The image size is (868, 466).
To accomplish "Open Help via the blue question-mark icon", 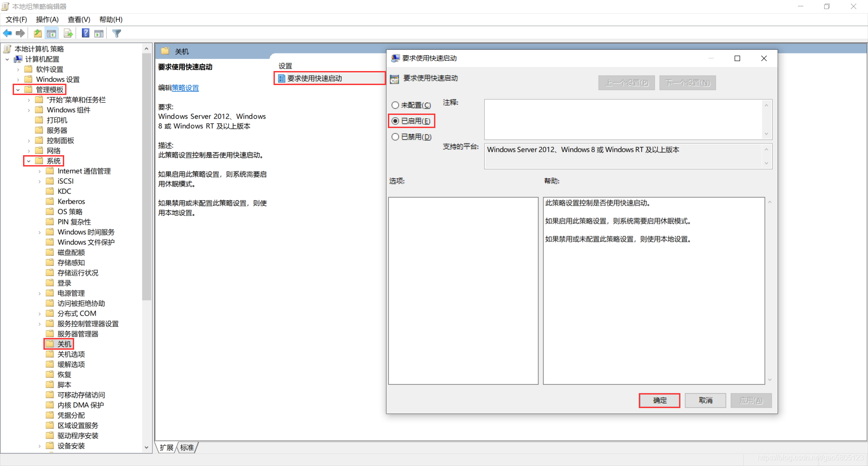I will [x=85, y=33].
